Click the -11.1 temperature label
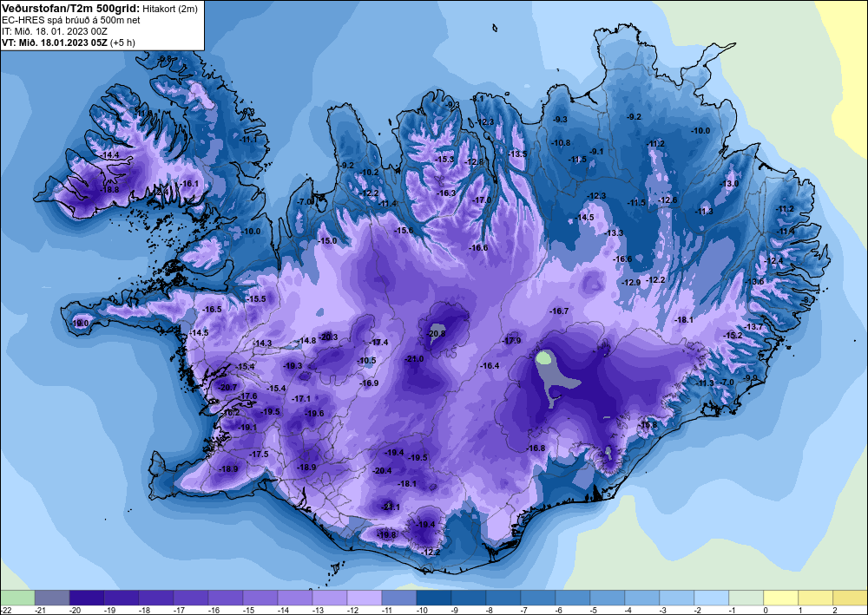This screenshot has width=868, height=615. [248, 140]
